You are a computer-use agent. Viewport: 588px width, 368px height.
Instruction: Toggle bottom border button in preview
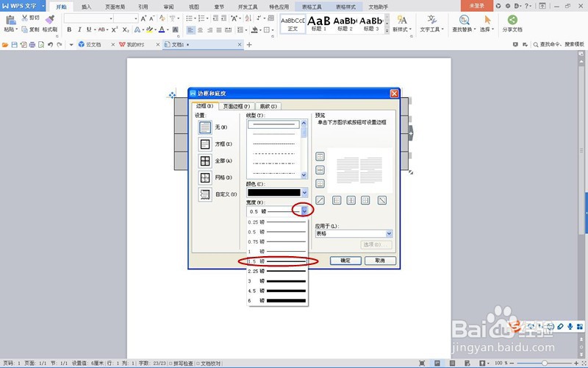click(x=320, y=183)
